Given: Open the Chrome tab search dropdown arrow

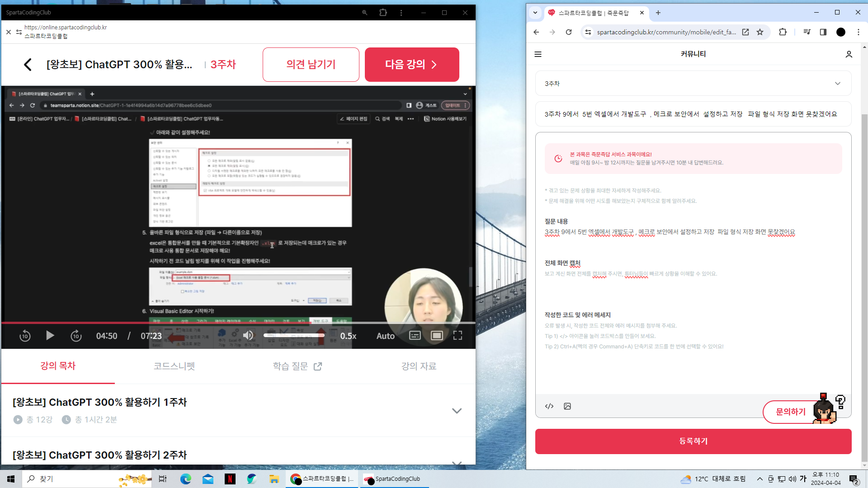Looking at the screenshot, I should pyautogui.click(x=535, y=13).
